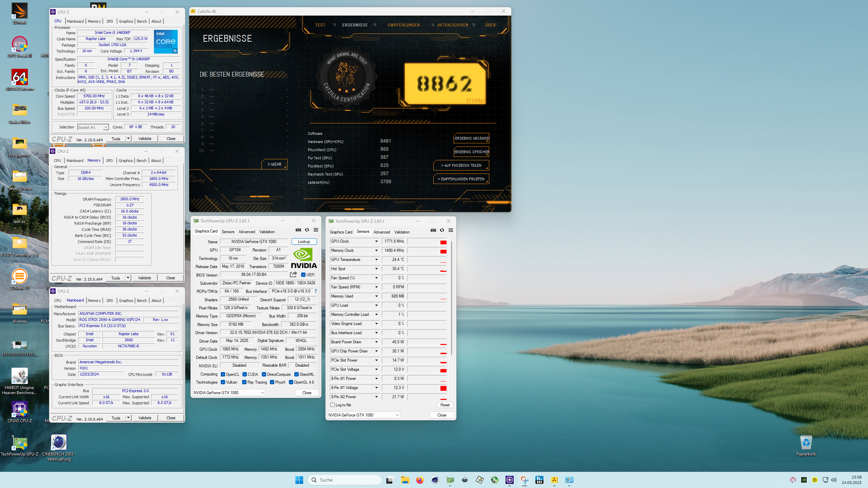Click camera icon in GPU-Z Sensors window

pos(433,230)
